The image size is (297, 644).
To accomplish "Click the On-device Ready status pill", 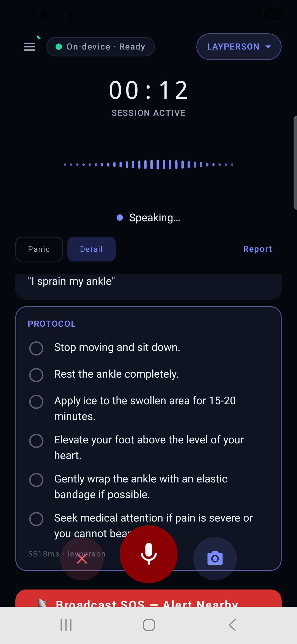I will click(100, 47).
